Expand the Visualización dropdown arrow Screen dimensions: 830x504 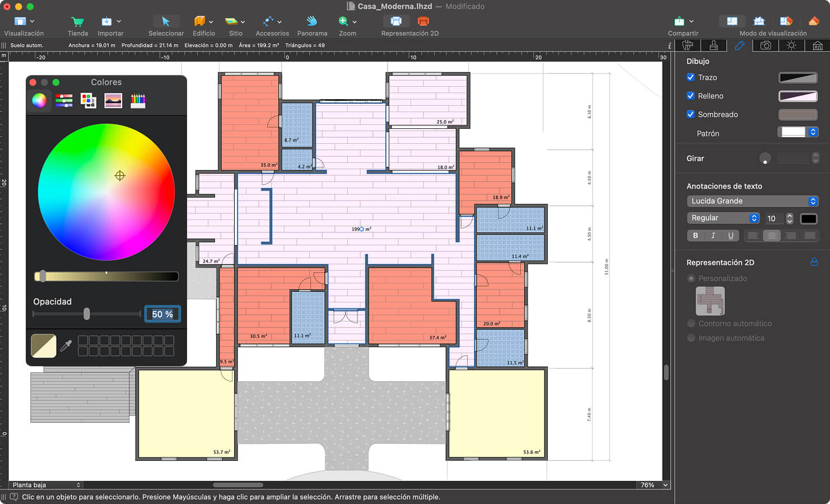[32, 21]
